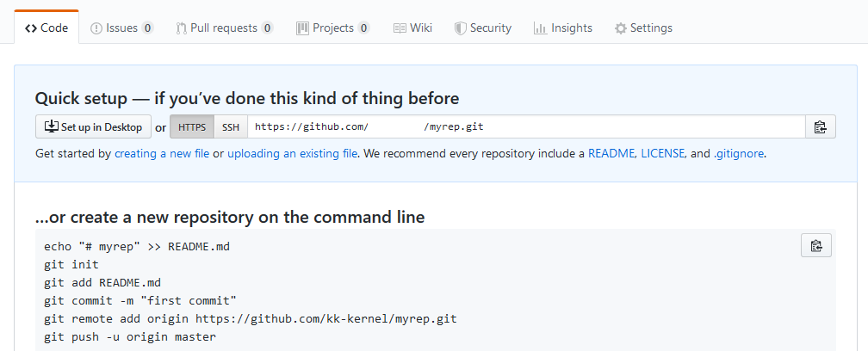Open the Issues tab
This screenshot has width=868, height=351.
tap(121, 28)
